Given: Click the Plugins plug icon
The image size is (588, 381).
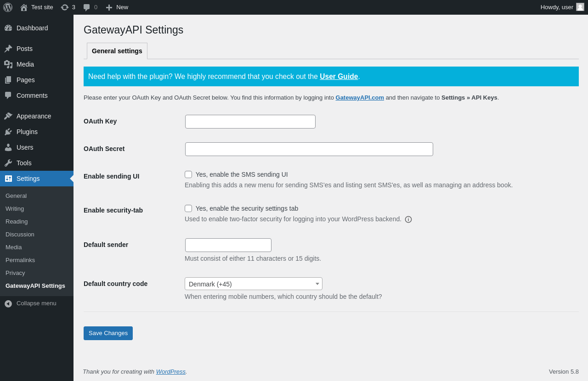Looking at the screenshot, I should pos(8,132).
